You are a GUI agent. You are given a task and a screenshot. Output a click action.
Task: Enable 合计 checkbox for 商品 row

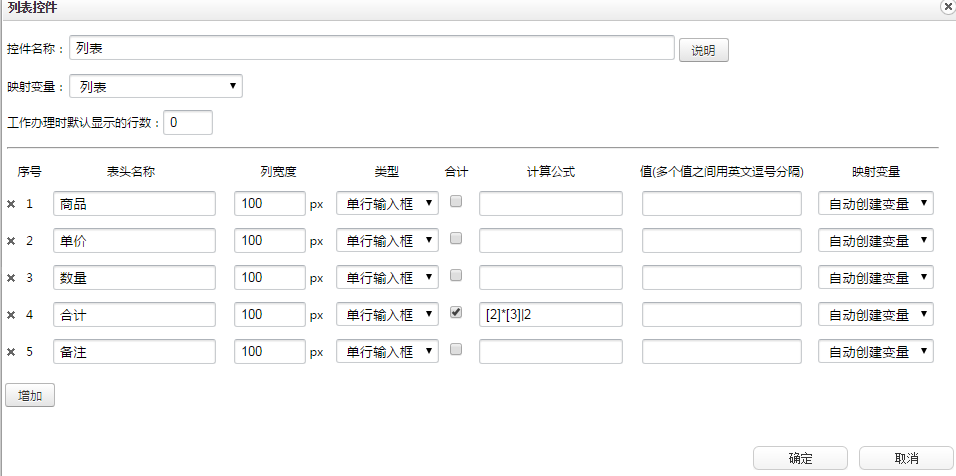click(456, 201)
